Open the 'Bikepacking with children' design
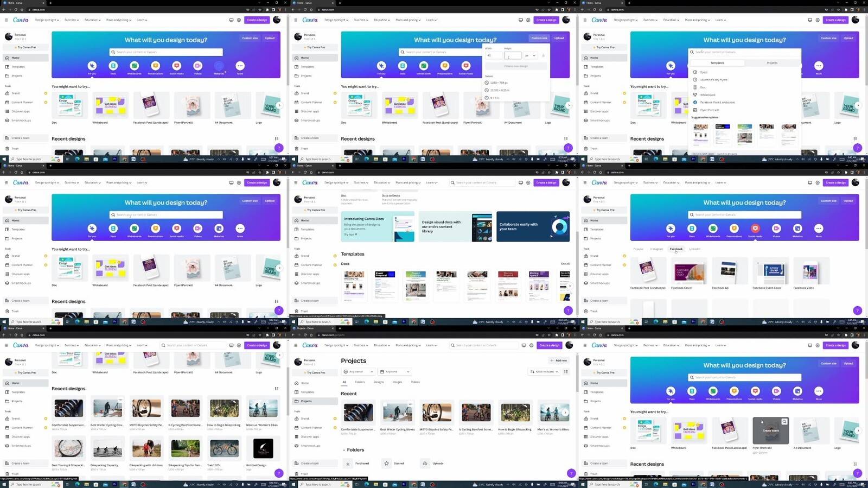Viewport: 868px width, 488px height. pyautogui.click(x=146, y=449)
